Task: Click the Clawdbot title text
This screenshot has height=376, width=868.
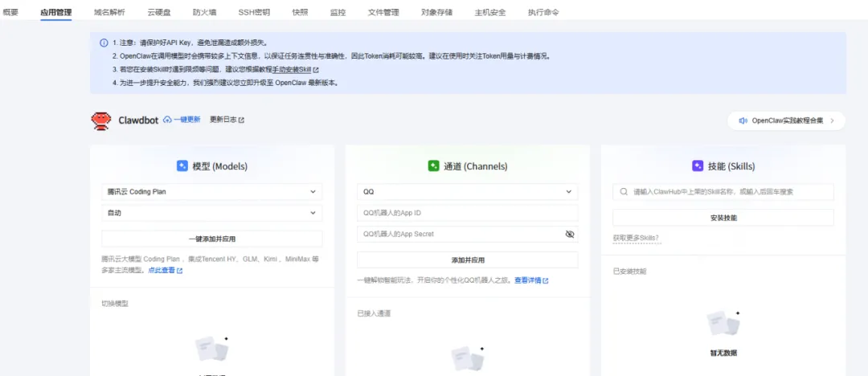Action: [138, 121]
